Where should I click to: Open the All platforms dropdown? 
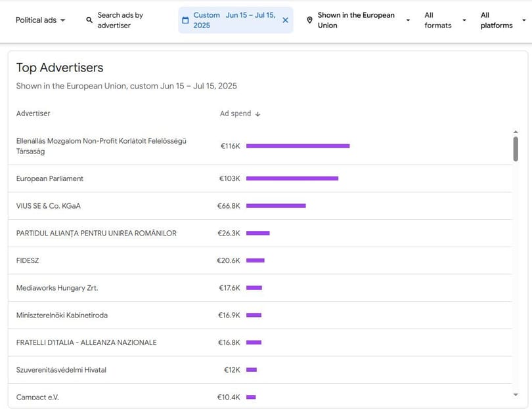point(503,20)
